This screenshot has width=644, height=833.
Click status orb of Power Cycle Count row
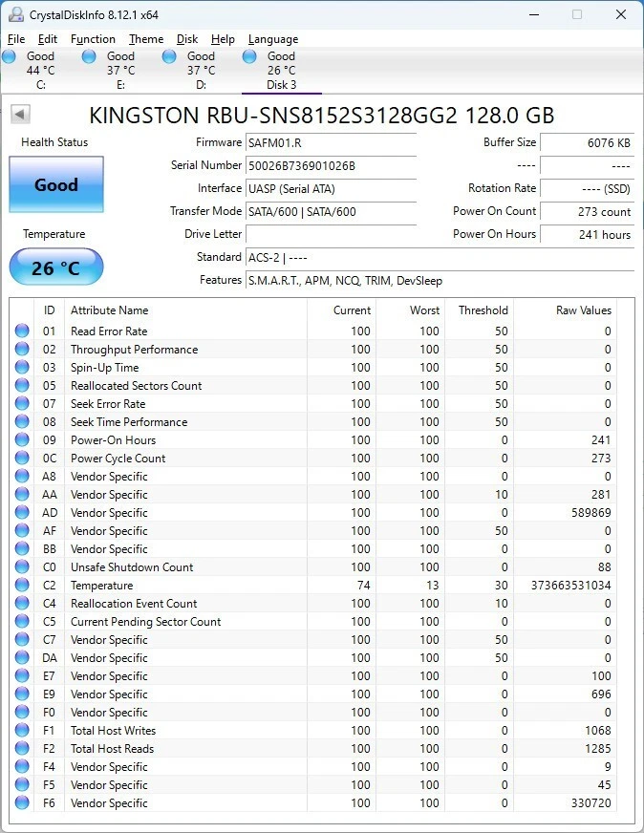coord(22,458)
